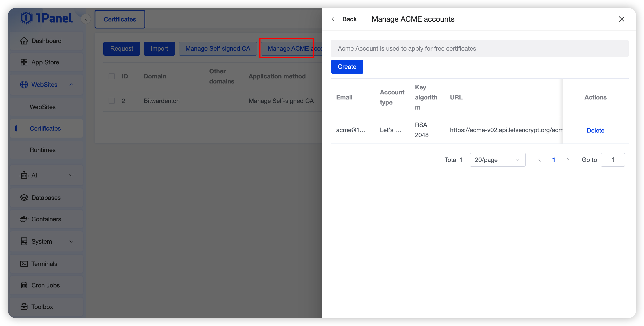This screenshot has height=326, width=644.
Task: Open App Store grid icon
Action: (x=24, y=62)
